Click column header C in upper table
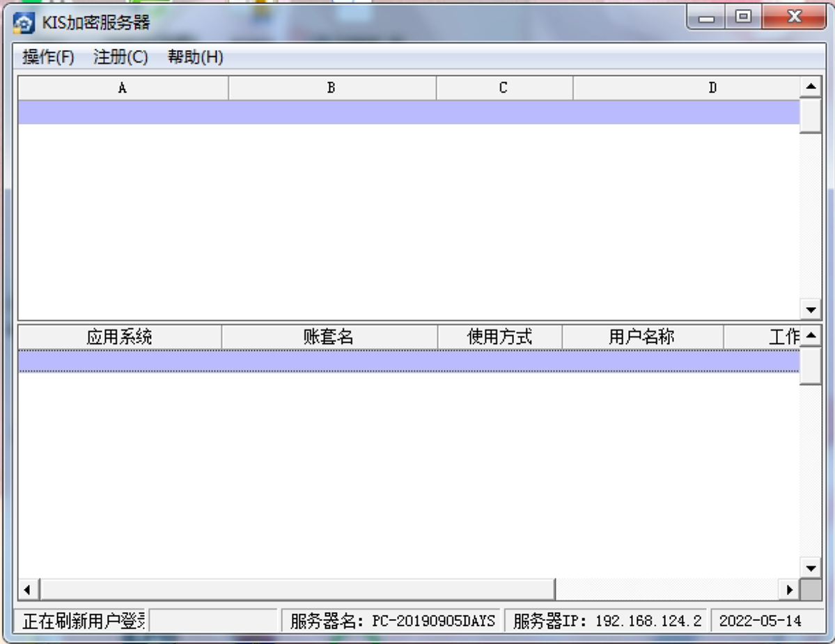Image resolution: width=835 pixels, height=644 pixels. [504, 88]
